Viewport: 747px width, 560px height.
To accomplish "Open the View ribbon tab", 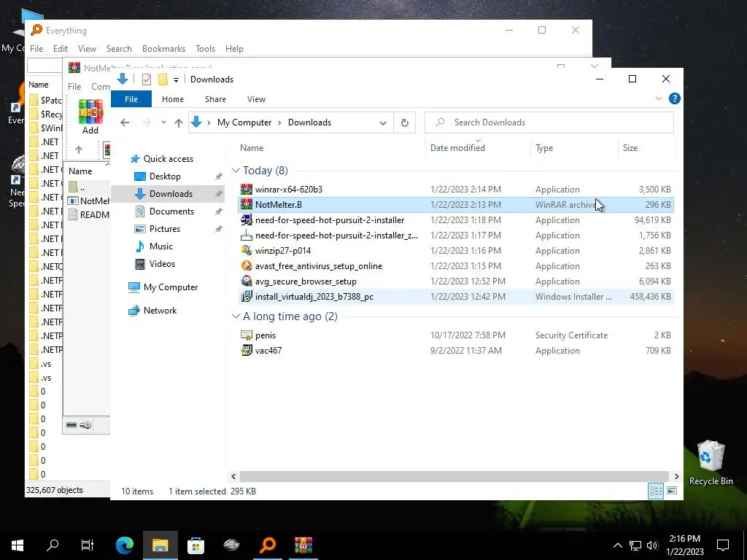I will click(x=256, y=99).
